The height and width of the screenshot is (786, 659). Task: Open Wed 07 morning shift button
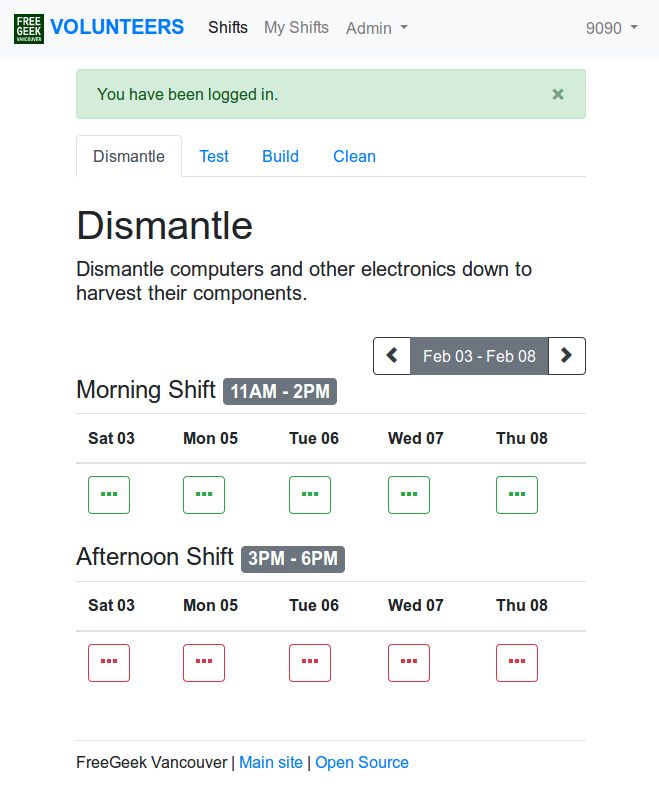coord(409,495)
